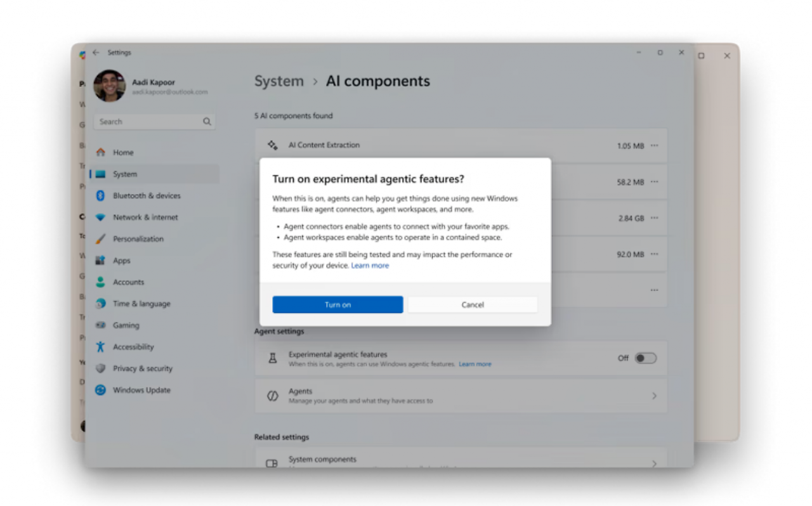Open System components chevron
This screenshot has height=506, width=812.
tap(654, 464)
